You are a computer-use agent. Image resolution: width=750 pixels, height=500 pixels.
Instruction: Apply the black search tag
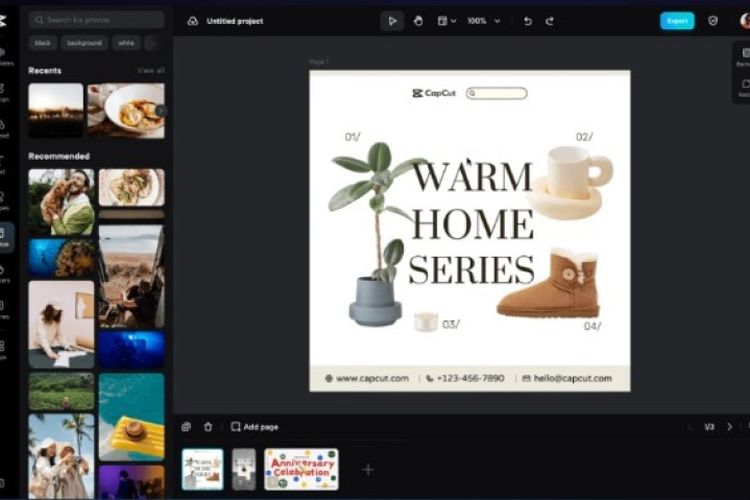[x=43, y=43]
